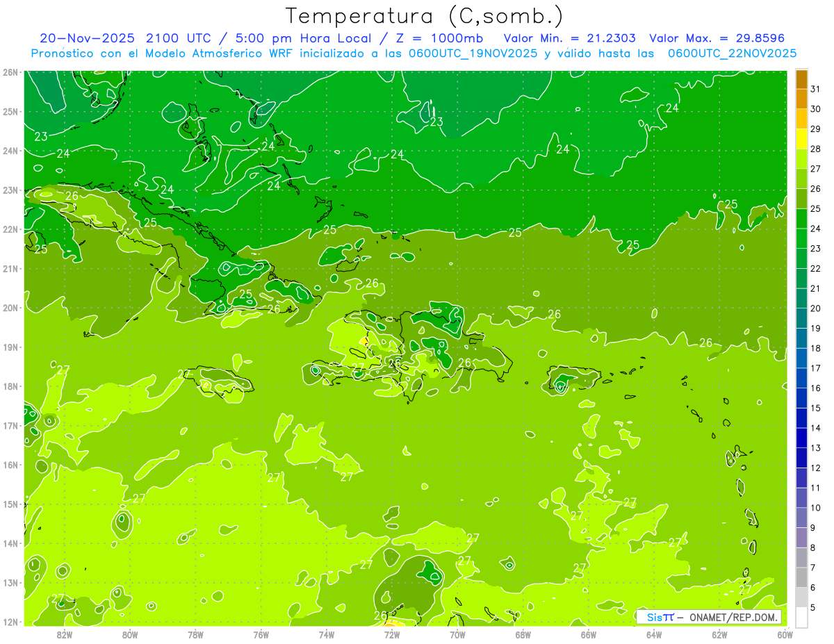The image size is (834, 644).
Task: Click legend scale value 30
Action: [x=816, y=109]
